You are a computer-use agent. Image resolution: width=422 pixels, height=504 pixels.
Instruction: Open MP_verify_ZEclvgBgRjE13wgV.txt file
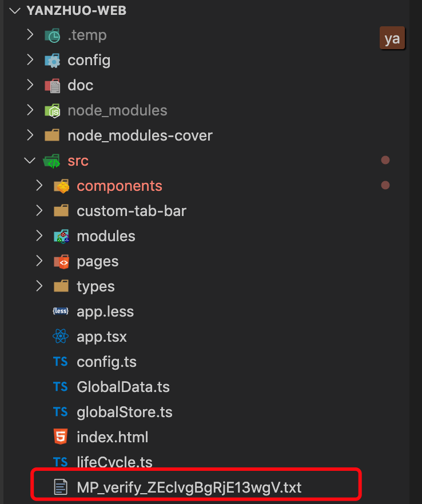189,487
